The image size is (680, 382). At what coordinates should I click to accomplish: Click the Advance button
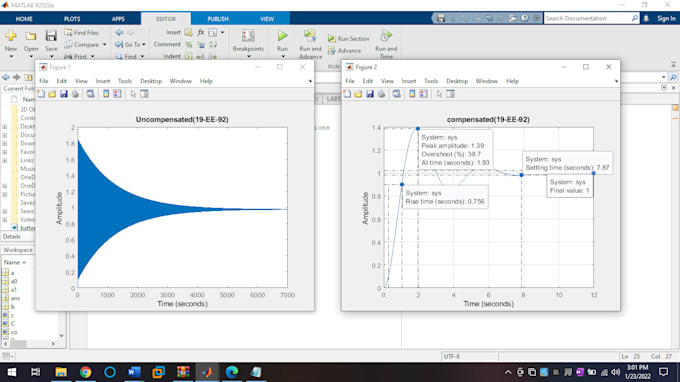pos(344,51)
